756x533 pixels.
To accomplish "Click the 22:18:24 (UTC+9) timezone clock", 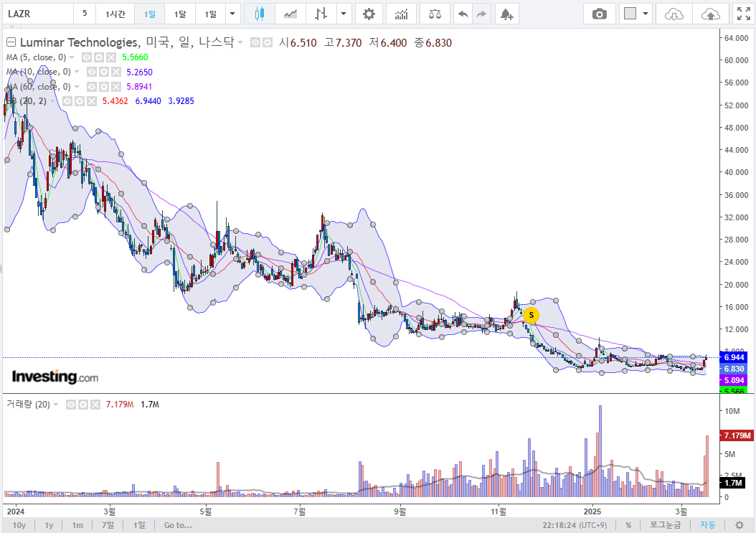I will pos(575,525).
